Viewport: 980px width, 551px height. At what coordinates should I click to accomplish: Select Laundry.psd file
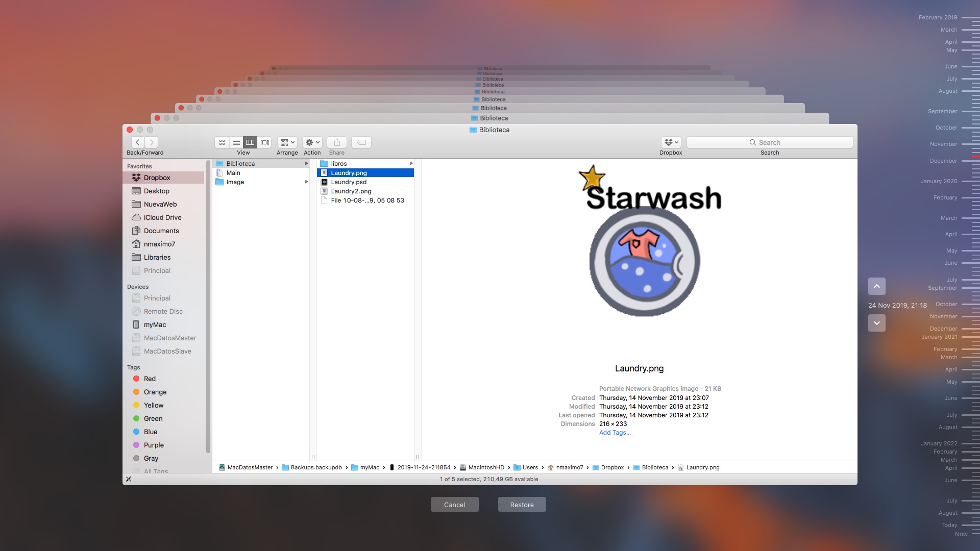coord(349,182)
